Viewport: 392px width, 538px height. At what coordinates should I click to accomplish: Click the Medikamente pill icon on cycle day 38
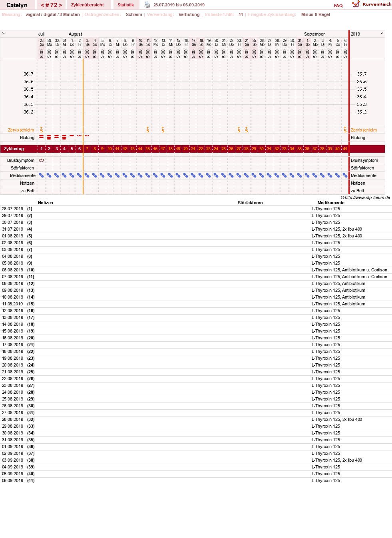322,175
